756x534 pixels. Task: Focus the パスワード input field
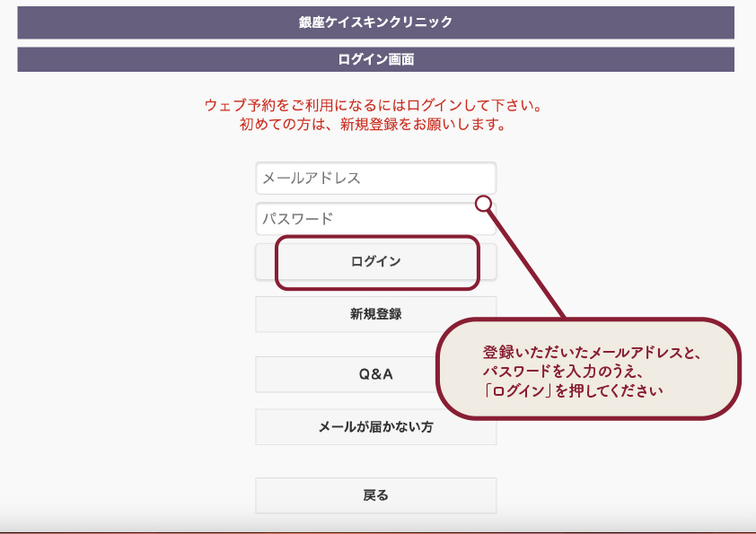coord(375,219)
